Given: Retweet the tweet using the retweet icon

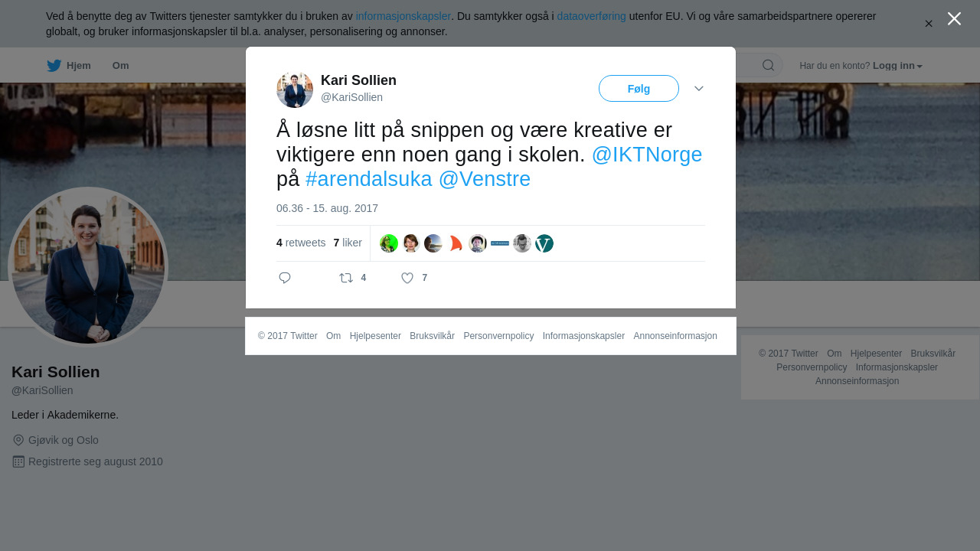Looking at the screenshot, I should coord(346,278).
